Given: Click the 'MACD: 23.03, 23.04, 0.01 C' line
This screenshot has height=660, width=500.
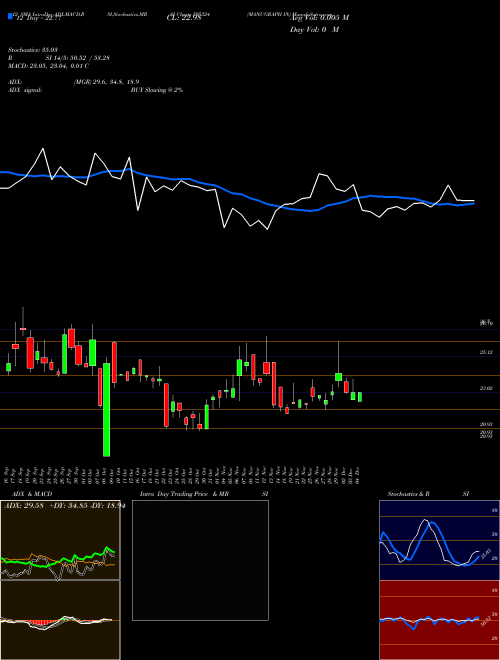Looking at the screenshot, I should [48, 66].
